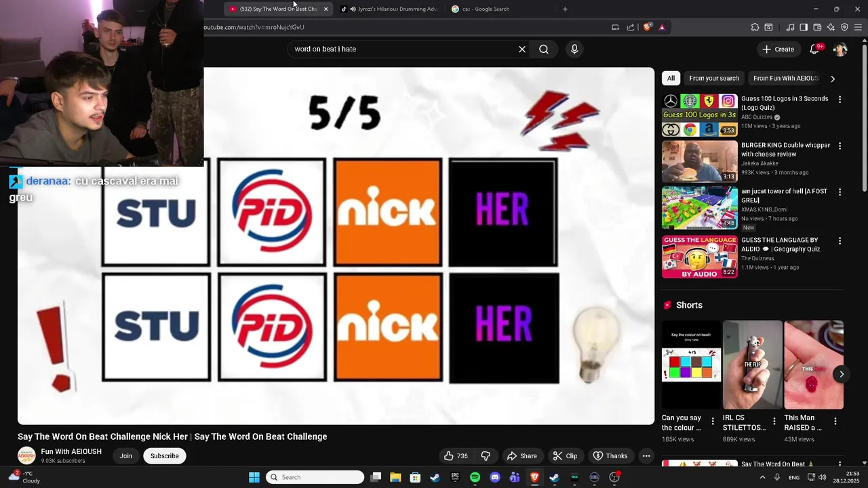
Task: Click the Clip scissors button
Action: pos(565,456)
